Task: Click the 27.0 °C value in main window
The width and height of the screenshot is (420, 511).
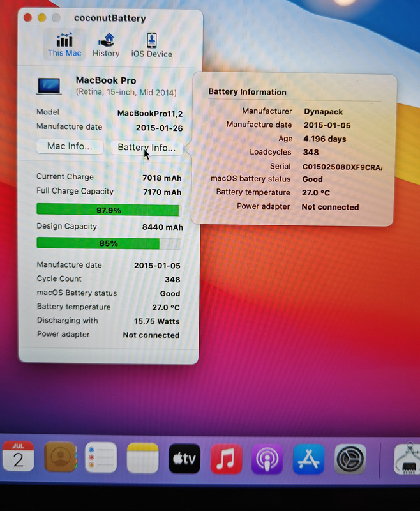Action: [x=166, y=307]
